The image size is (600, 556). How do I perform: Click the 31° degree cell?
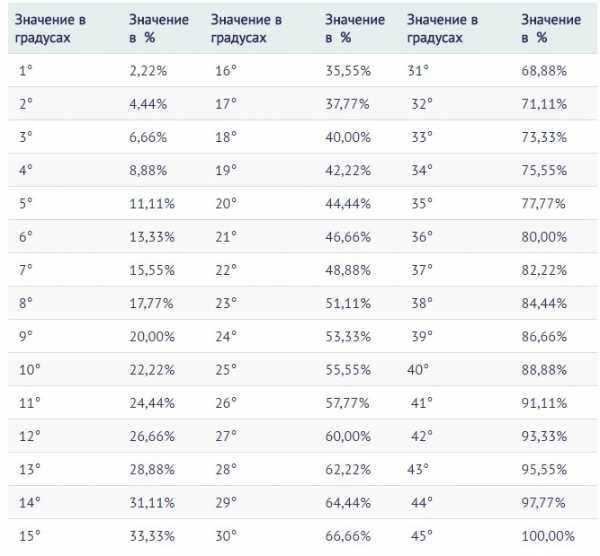coord(418,70)
